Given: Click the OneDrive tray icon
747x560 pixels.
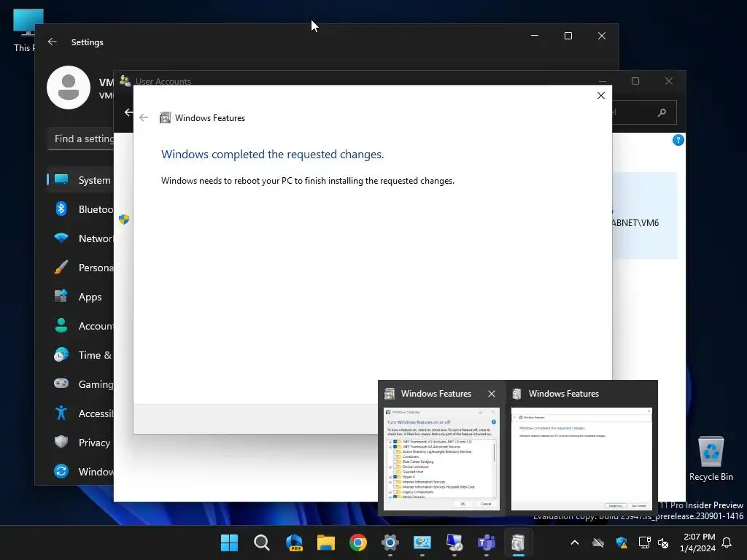Looking at the screenshot, I should [x=598, y=542].
